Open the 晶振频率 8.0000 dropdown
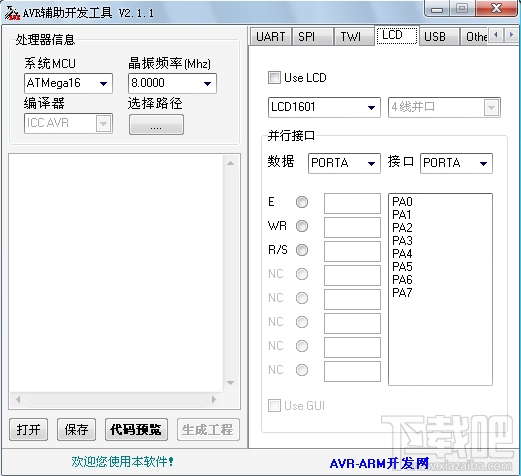521x476 pixels. click(172, 83)
